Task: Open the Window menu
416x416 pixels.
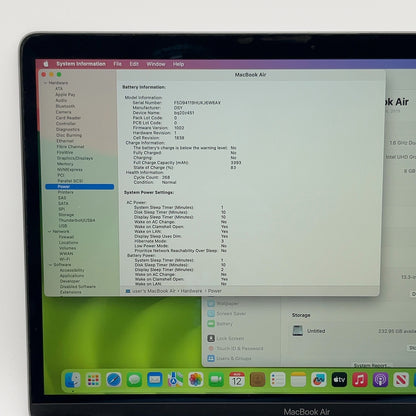Action: point(156,64)
